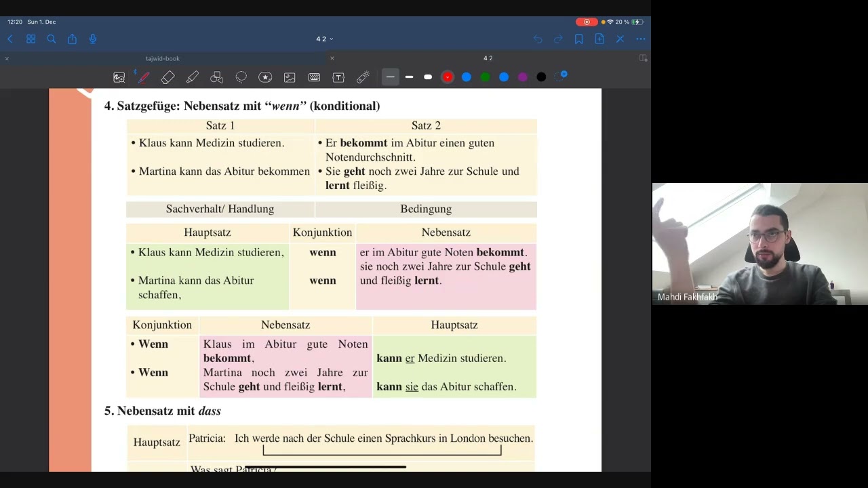Exit editing mode with X icon
This screenshot has width=868, height=488.
pyautogui.click(x=620, y=39)
